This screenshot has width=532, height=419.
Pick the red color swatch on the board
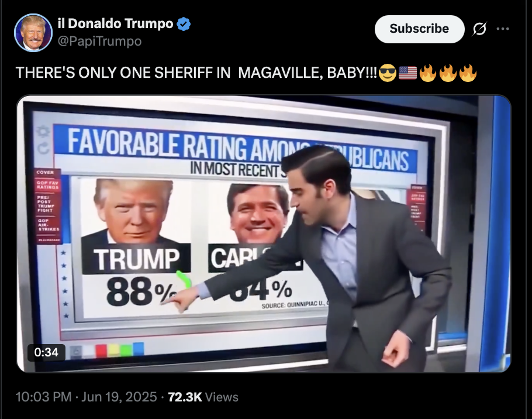pos(101,351)
